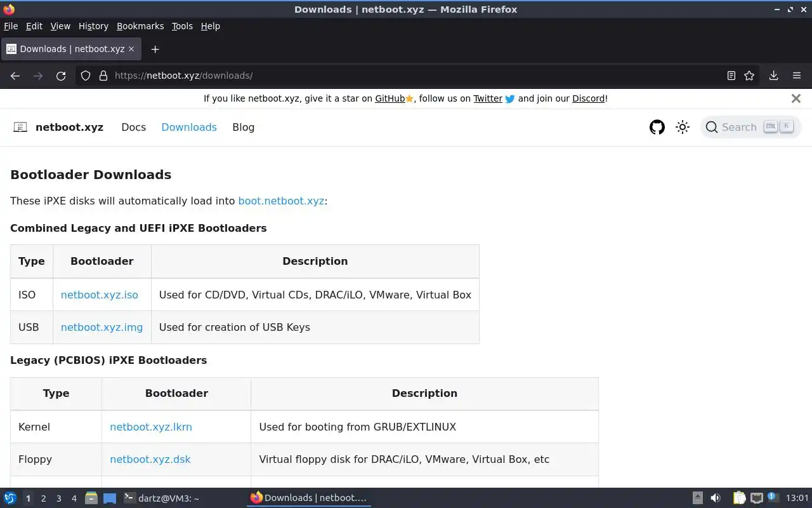Open the Edit menu
Screen dimensions: 812x508
(x=34, y=26)
